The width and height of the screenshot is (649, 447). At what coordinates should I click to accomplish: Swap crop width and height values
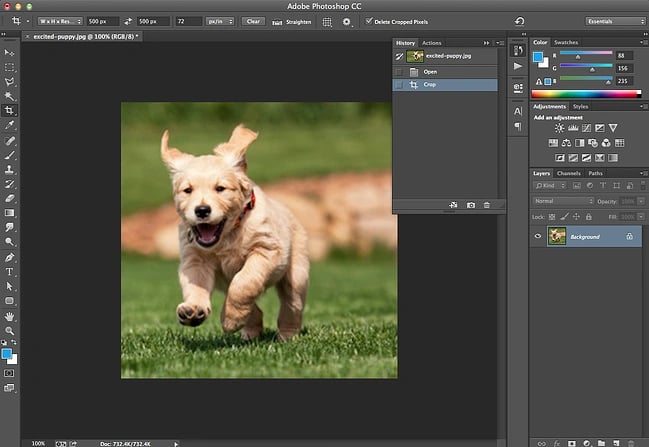coord(128,20)
